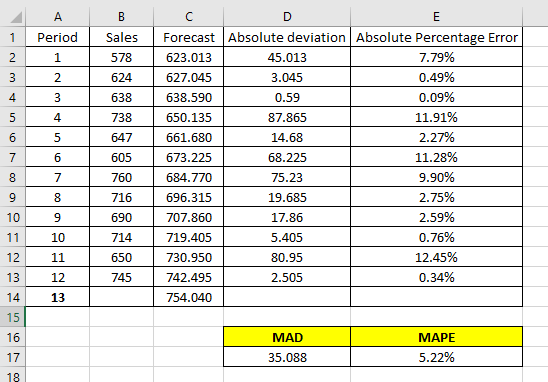This screenshot has width=548, height=382.
Task: Select column C header
Action: point(189,17)
